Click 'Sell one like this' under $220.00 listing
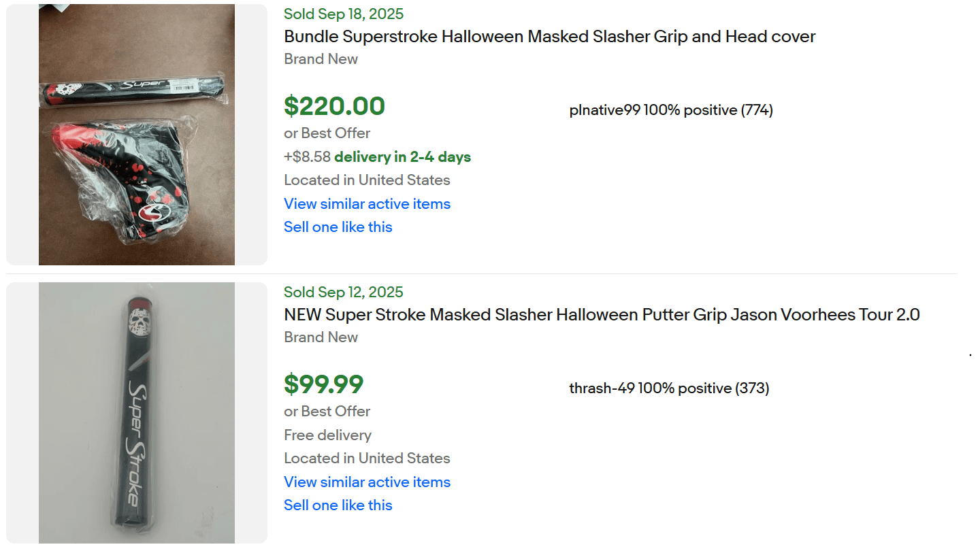Screen dimensions: 980x551 tap(338, 227)
